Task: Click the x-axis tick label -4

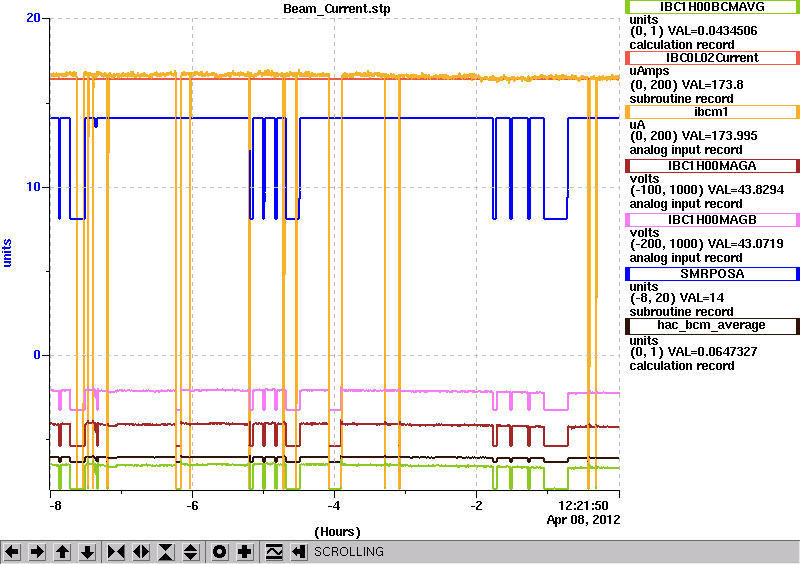Action: tap(334, 506)
